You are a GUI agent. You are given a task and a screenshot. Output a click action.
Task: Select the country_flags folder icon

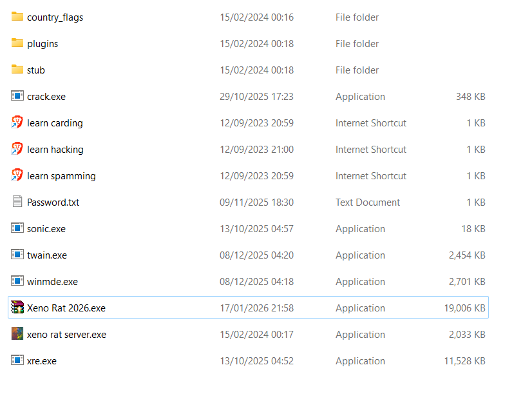17,17
